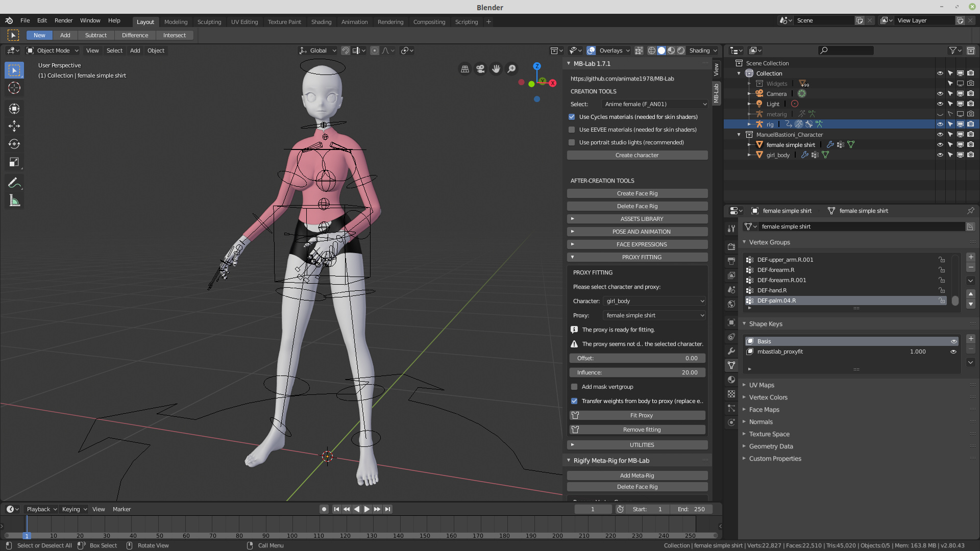Enable Add mask vertgroup checkbox

coord(574,387)
